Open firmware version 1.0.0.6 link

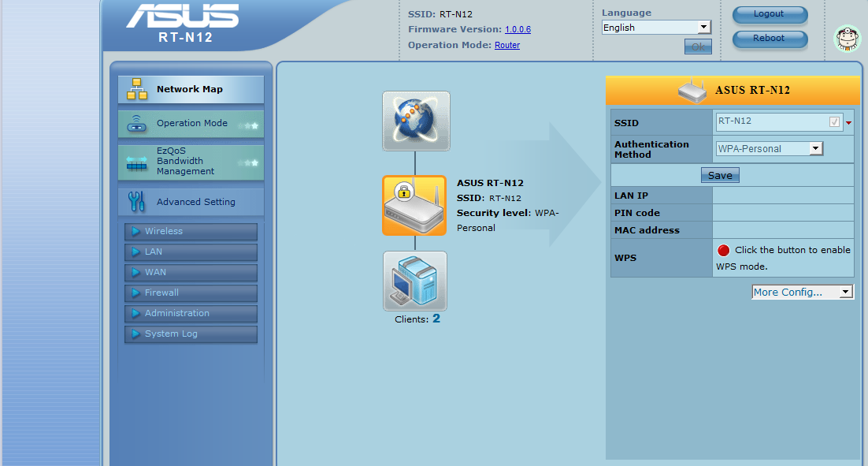[x=517, y=29]
